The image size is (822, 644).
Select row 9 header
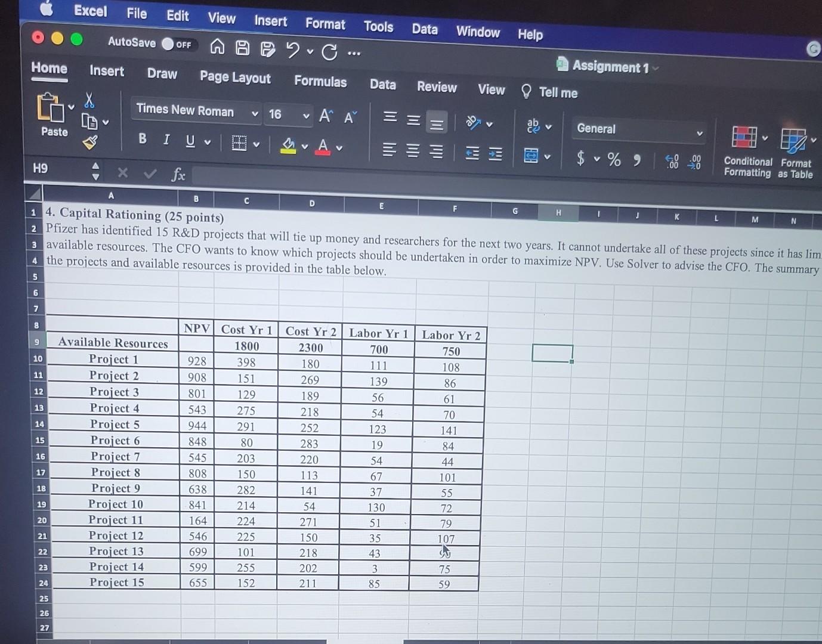click(x=37, y=342)
